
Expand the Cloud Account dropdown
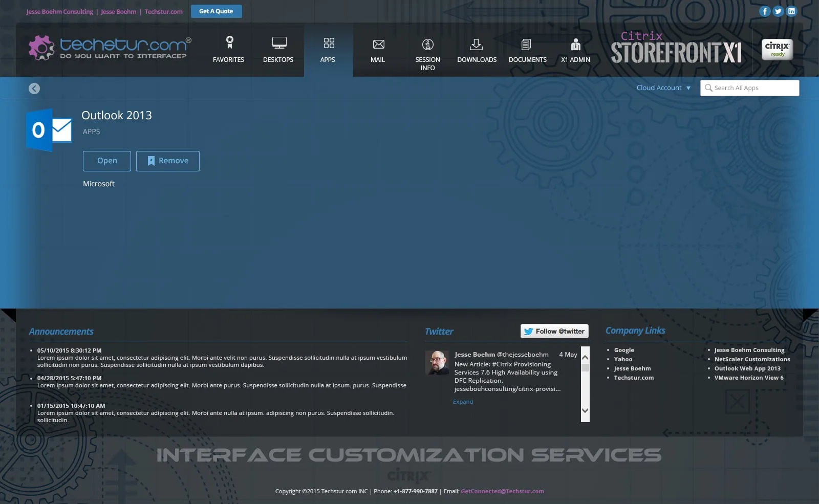click(x=663, y=88)
